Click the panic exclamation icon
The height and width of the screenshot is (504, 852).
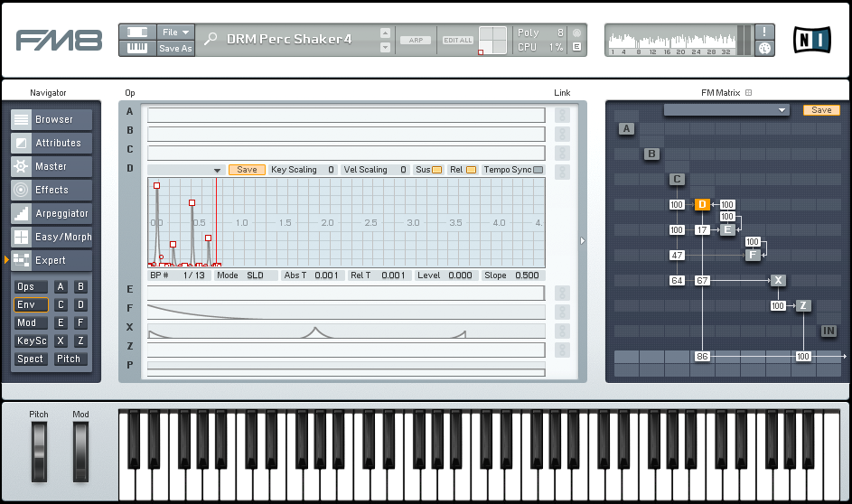(764, 32)
